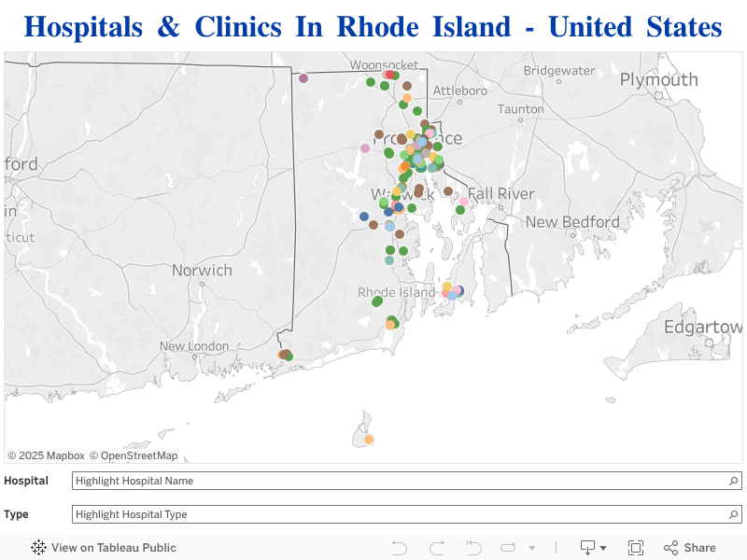Select the teal dot south of Warwick

(x=389, y=260)
